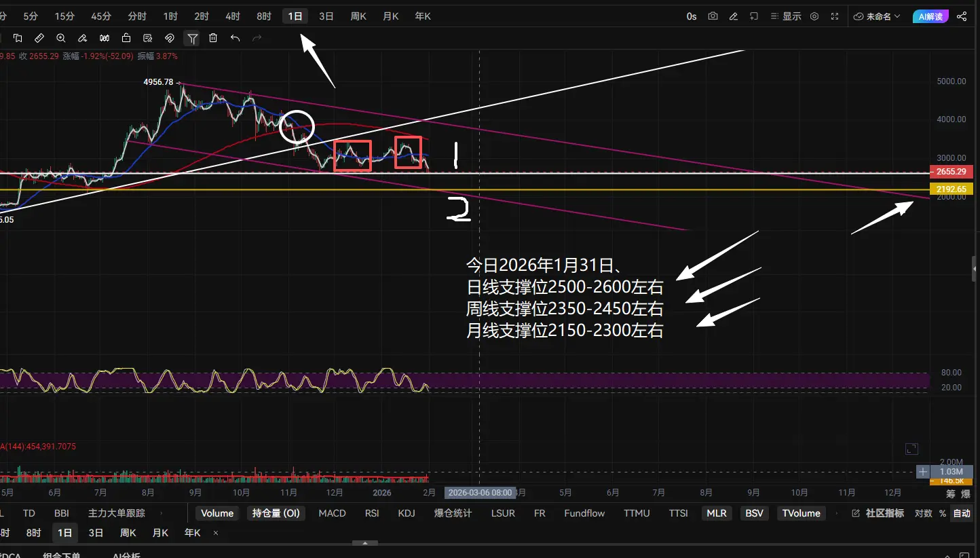Select the brush drawing tool
The width and height of the screenshot is (980, 558).
tap(83, 38)
